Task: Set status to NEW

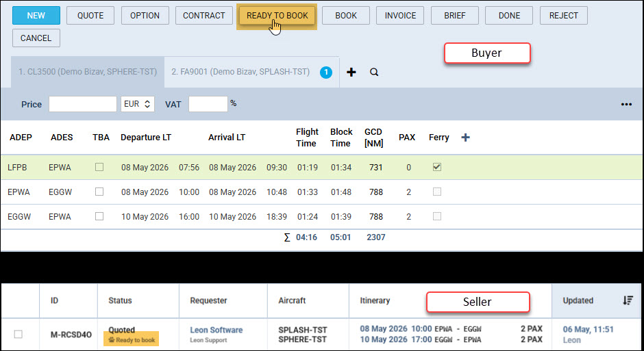Action: [36, 16]
